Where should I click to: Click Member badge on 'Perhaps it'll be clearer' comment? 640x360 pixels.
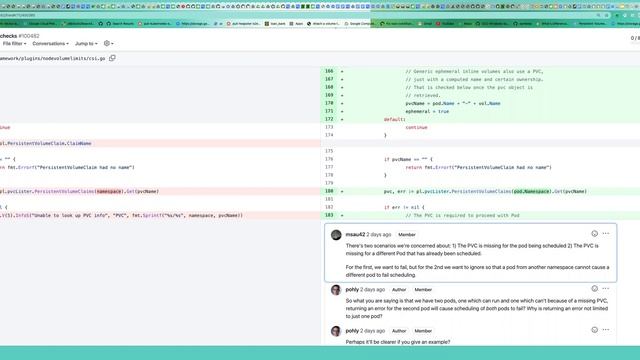[423, 331]
